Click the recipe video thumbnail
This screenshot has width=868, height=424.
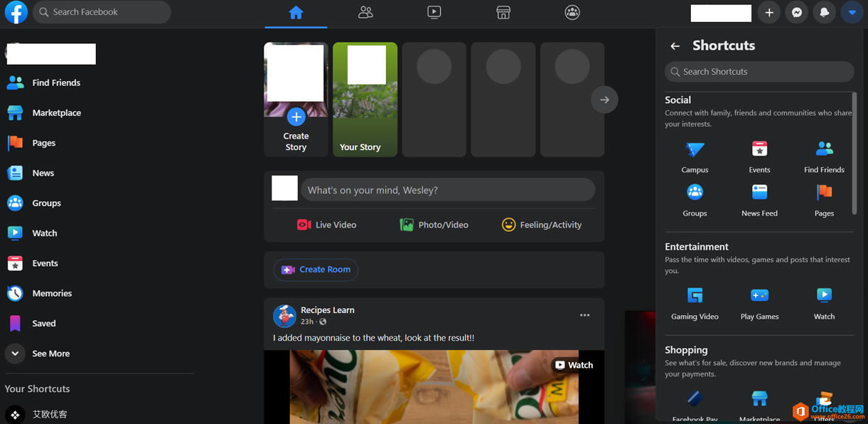click(434, 387)
